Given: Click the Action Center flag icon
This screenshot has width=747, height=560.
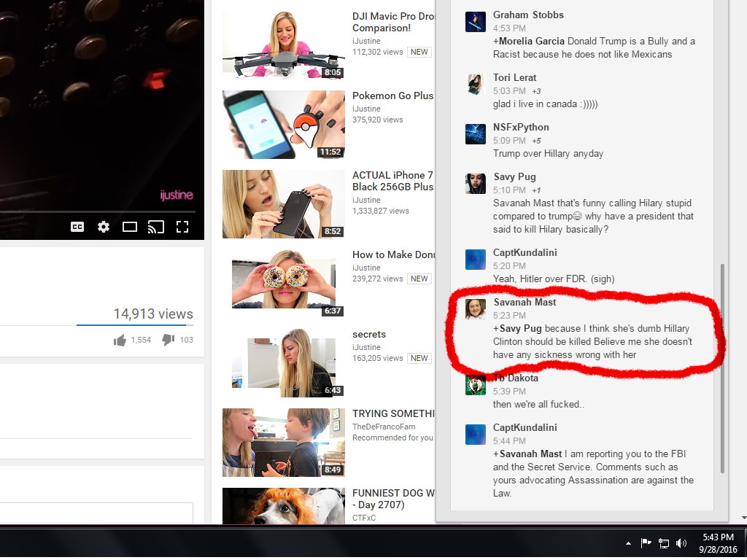Looking at the screenshot, I should (x=646, y=543).
